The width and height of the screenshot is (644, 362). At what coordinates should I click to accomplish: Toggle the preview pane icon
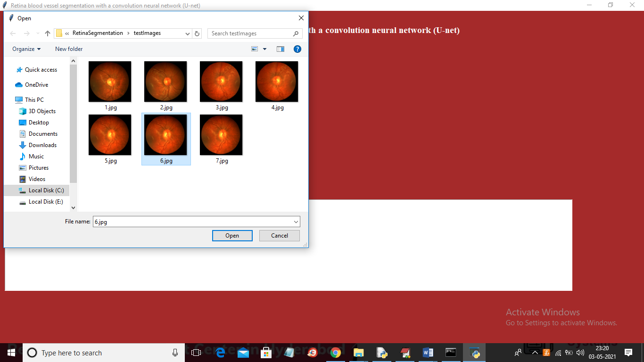(281, 49)
